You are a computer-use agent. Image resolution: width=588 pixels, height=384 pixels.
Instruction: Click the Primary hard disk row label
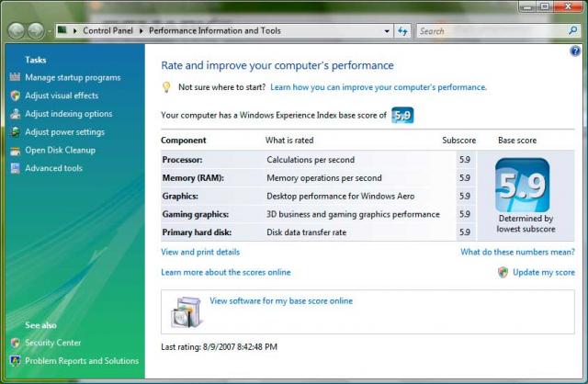pyautogui.click(x=197, y=232)
